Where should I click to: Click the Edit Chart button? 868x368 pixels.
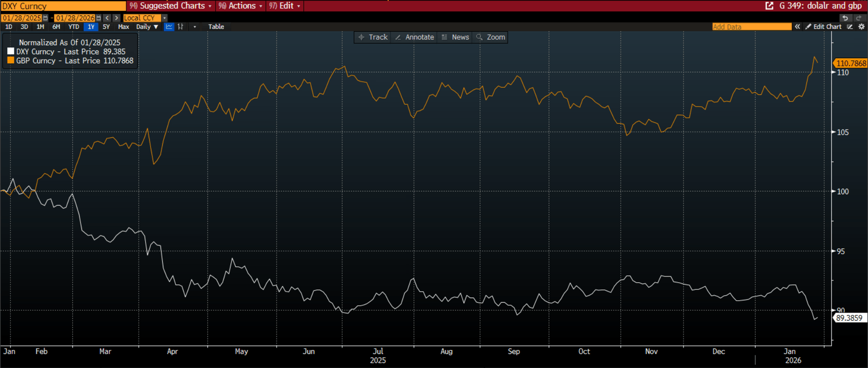click(823, 27)
